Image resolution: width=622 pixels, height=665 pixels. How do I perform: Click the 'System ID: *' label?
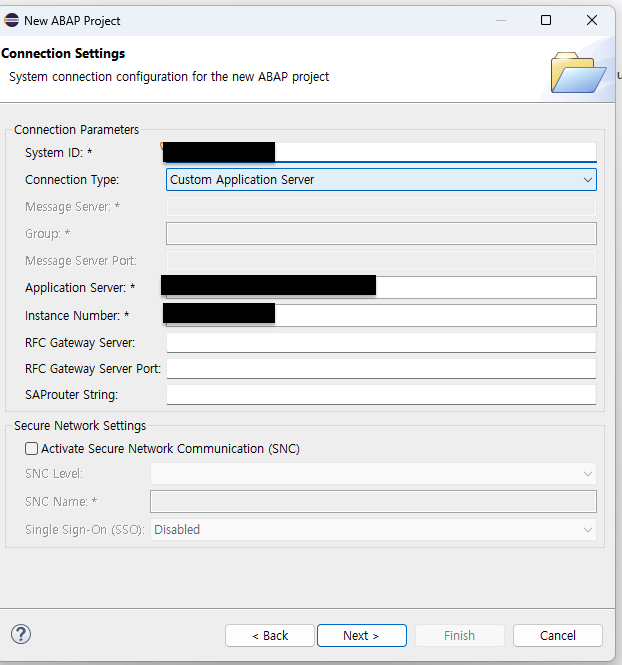pos(59,153)
